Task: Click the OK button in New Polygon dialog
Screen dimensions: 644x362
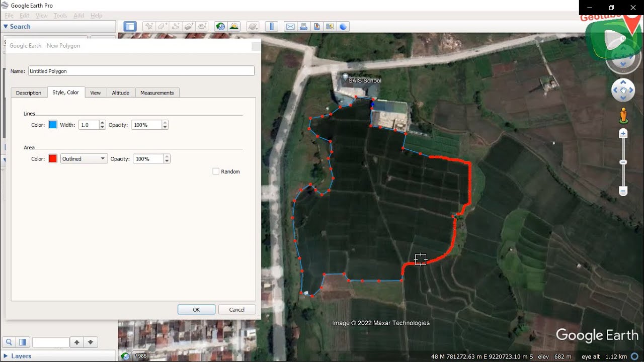Action: (x=196, y=310)
